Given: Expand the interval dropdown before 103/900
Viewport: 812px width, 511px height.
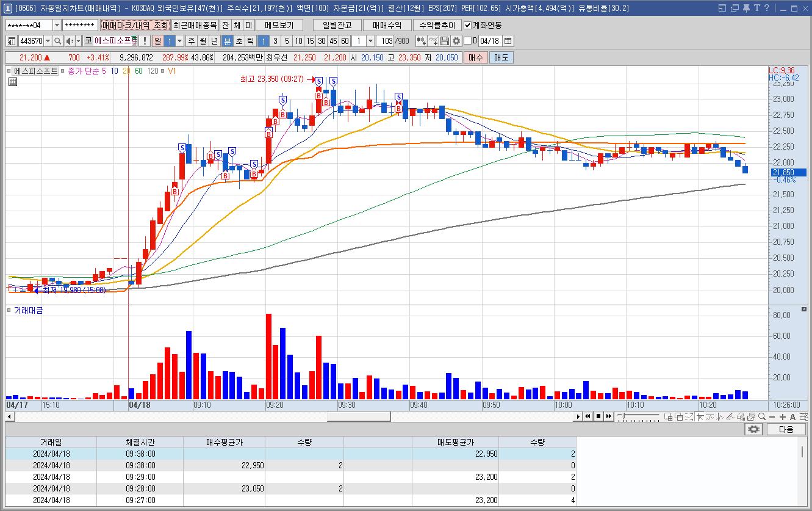Looking at the screenshot, I should click(x=370, y=41).
